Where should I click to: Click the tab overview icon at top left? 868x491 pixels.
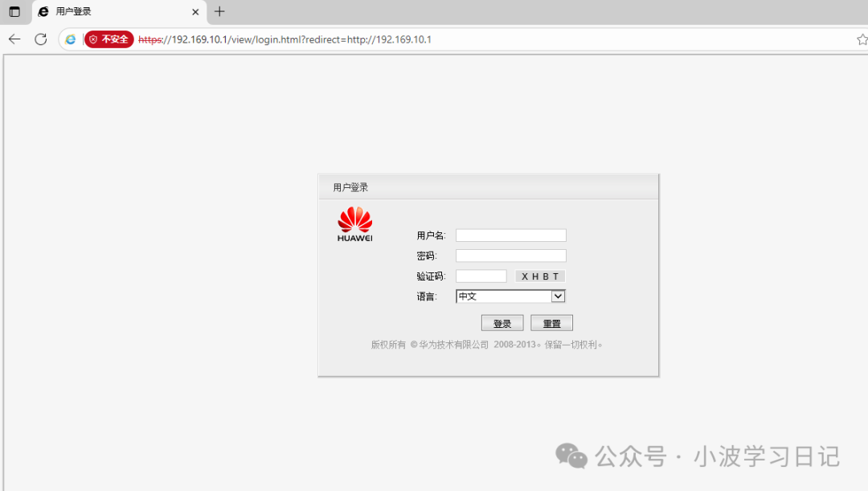(x=13, y=12)
